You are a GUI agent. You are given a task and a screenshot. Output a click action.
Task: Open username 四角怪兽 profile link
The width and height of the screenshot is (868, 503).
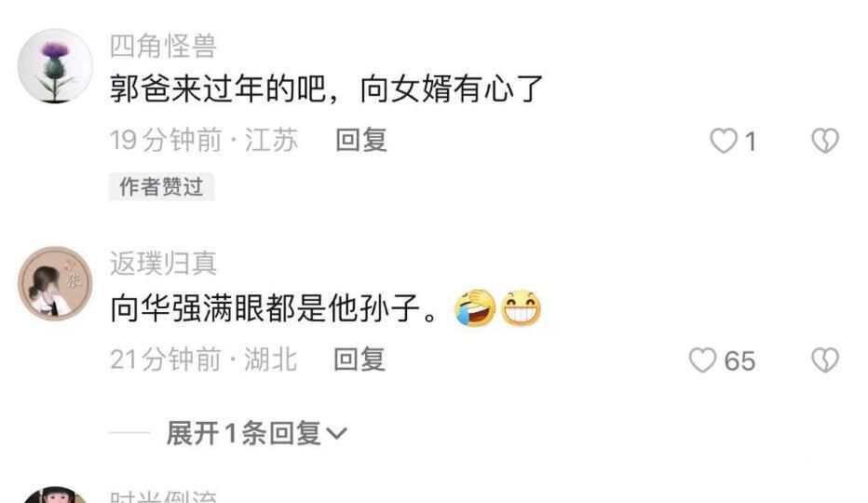163,46
